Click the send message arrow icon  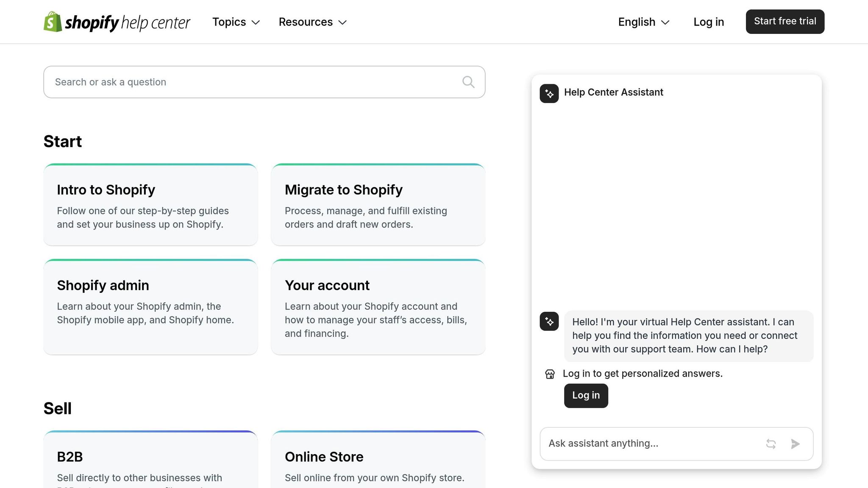pyautogui.click(x=796, y=444)
